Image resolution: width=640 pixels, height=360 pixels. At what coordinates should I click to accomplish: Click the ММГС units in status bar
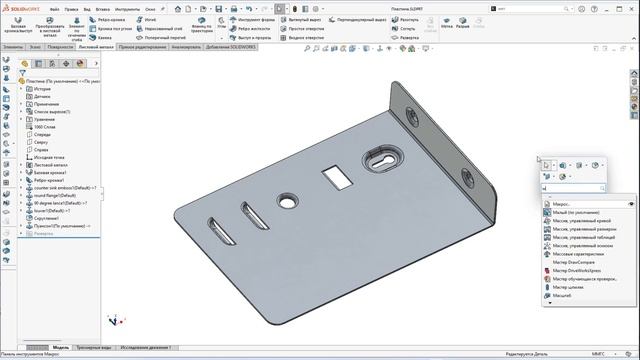[x=597, y=354]
